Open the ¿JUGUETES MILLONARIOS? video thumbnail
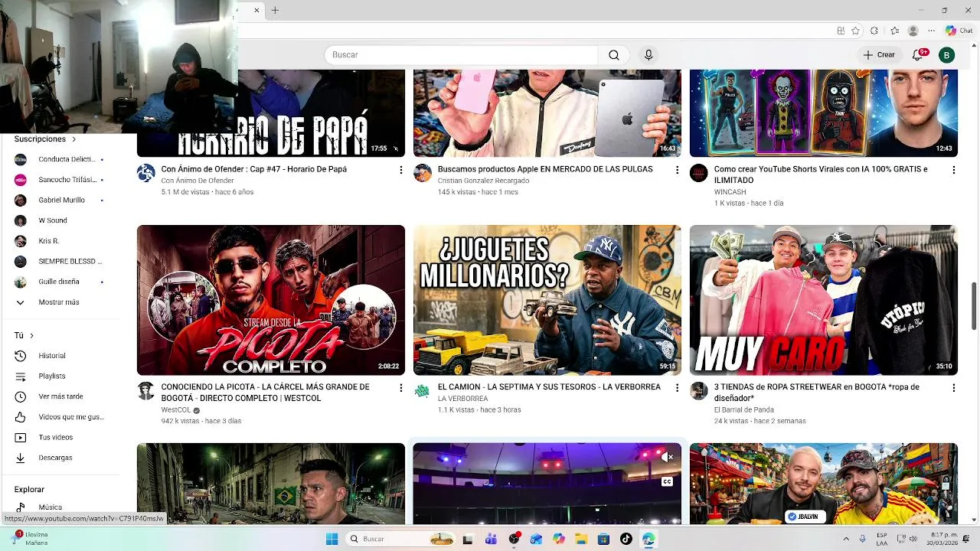Image resolution: width=980 pixels, height=551 pixels. point(547,300)
